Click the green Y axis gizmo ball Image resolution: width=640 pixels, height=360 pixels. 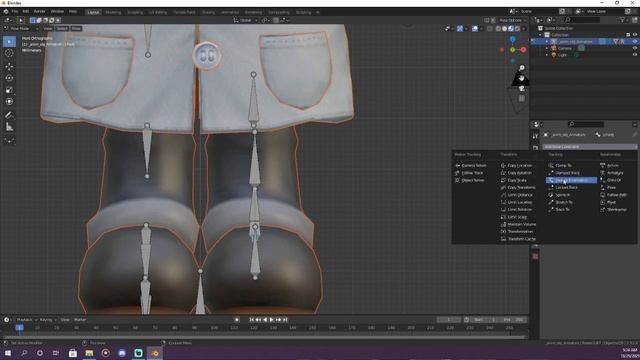(513, 50)
